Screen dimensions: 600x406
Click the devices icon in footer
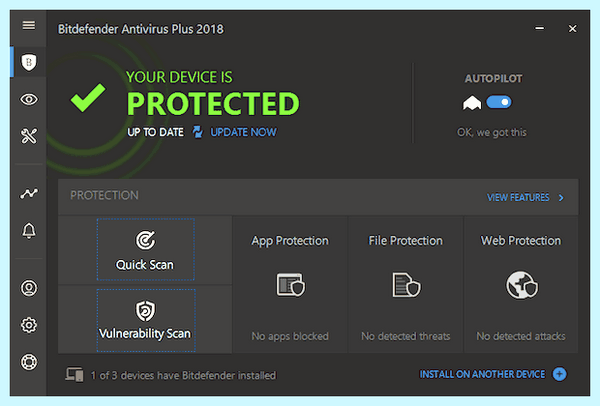74,374
